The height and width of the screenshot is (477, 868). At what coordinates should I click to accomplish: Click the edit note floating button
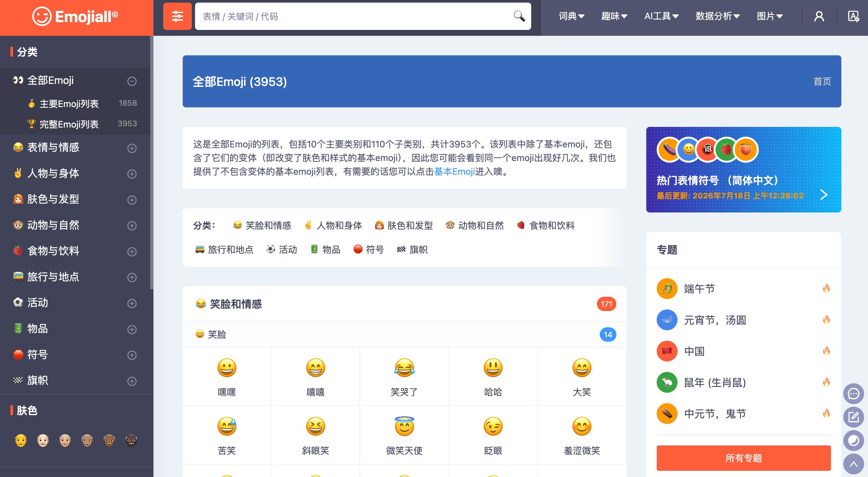pos(853,417)
